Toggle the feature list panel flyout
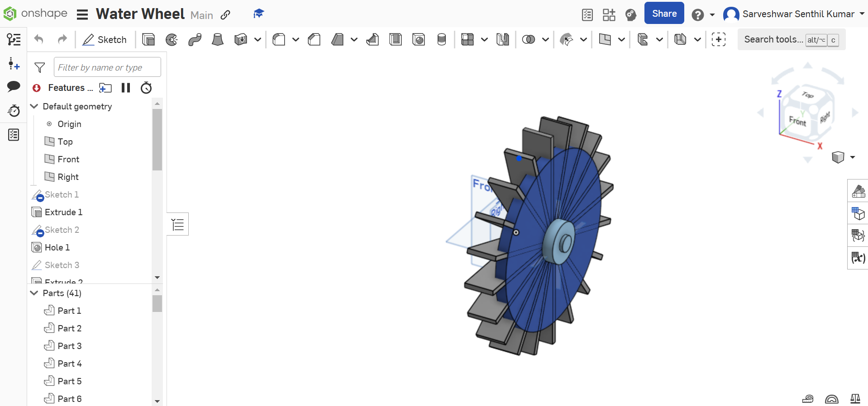The height and width of the screenshot is (406, 868). (x=178, y=224)
